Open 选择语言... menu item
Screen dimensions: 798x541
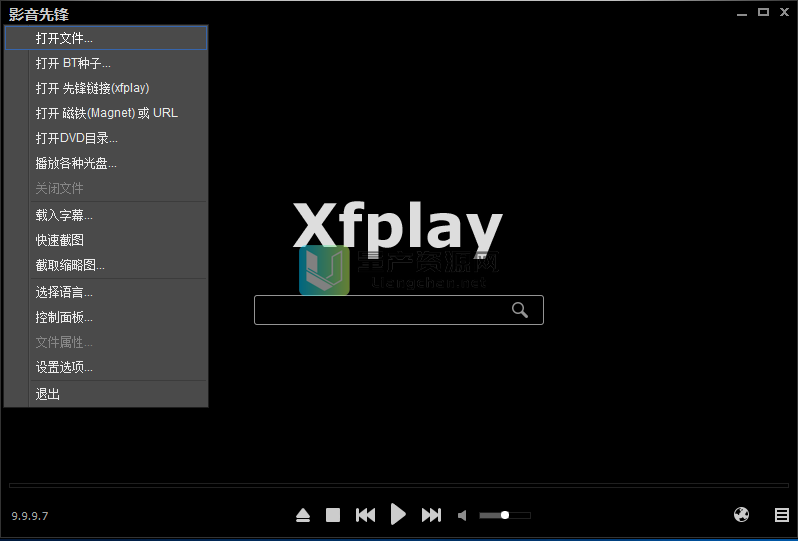coord(106,292)
